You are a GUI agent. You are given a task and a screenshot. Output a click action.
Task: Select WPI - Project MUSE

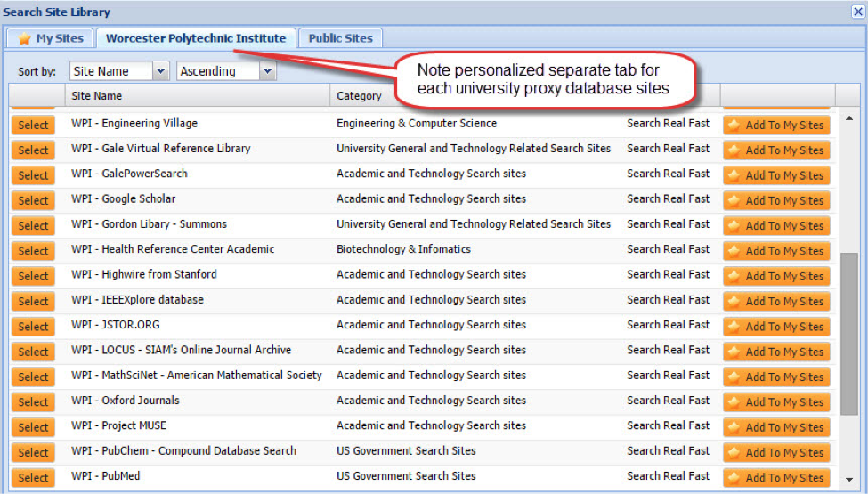33,427
